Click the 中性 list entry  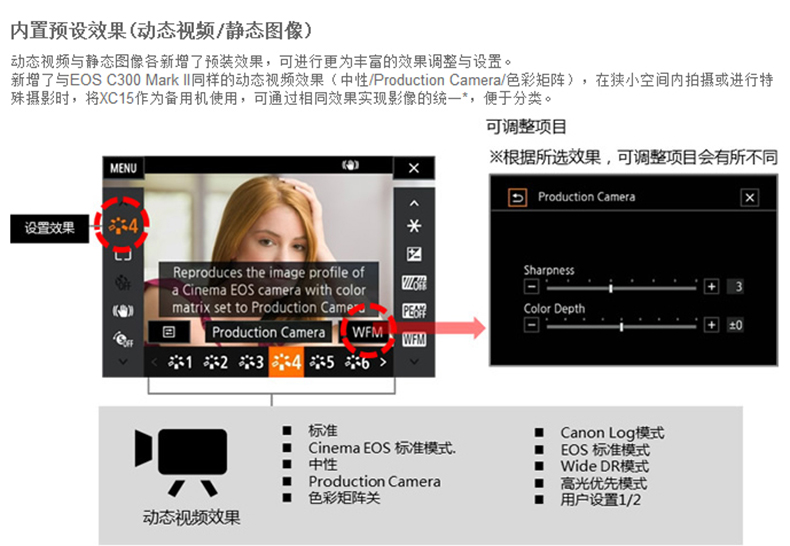click(323, 464)
